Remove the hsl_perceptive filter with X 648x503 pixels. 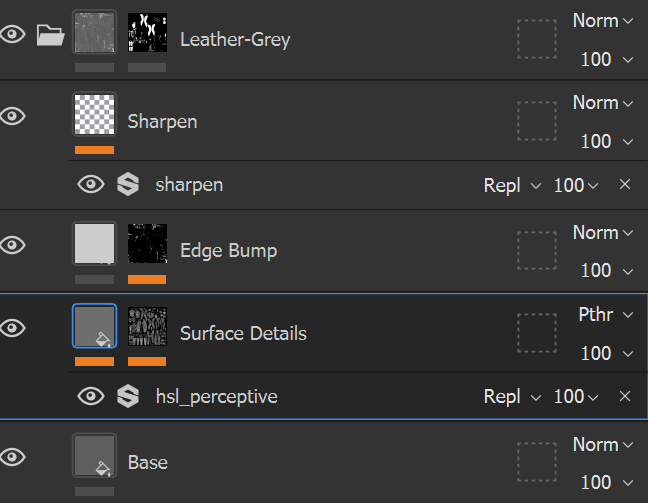pos(625,397)
